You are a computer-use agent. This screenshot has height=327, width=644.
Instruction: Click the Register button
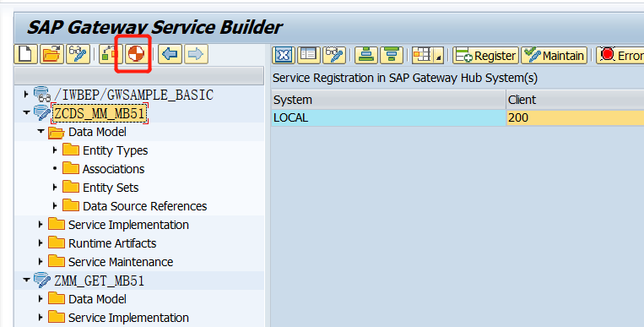[x=485, y=55]
